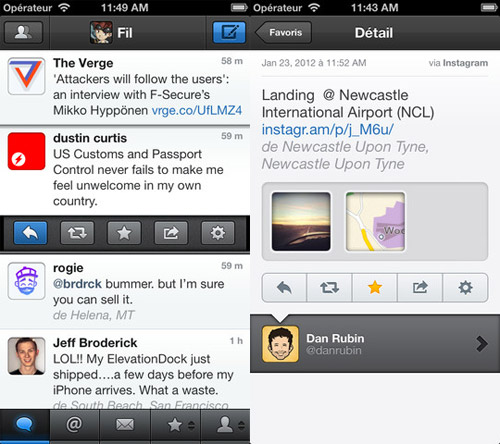Image resolution: width=500 pixels, height=444 pixels.
Task: Select The Verge tweet name
Action: 83,63
